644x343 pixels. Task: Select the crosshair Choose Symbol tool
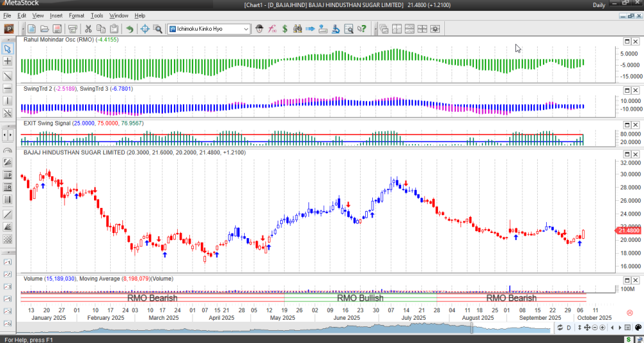[145, 29]
